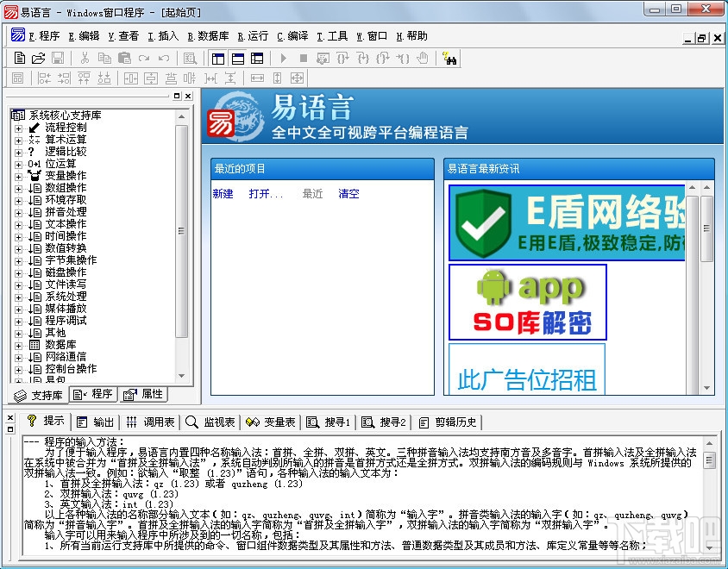Click the make same size icon
The image size is (728, 569).
[x=297, y=78]
